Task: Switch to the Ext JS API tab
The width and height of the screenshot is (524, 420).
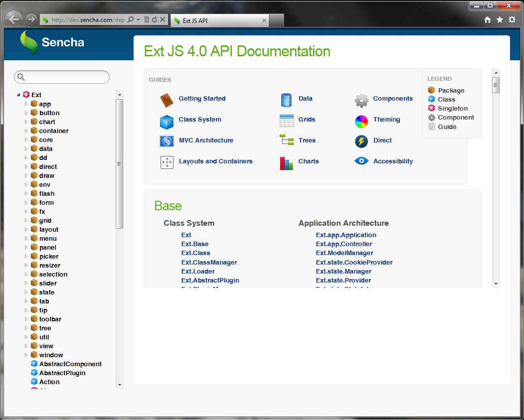Action: pos(219,21)
